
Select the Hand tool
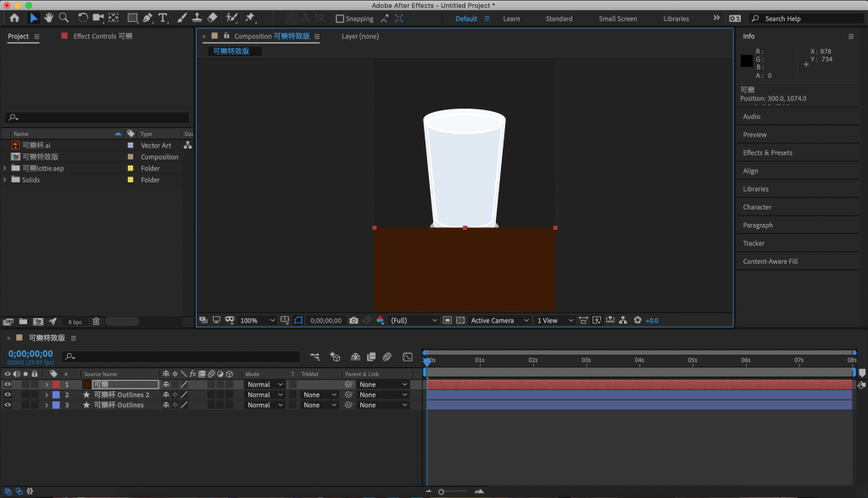pos(49,18)
